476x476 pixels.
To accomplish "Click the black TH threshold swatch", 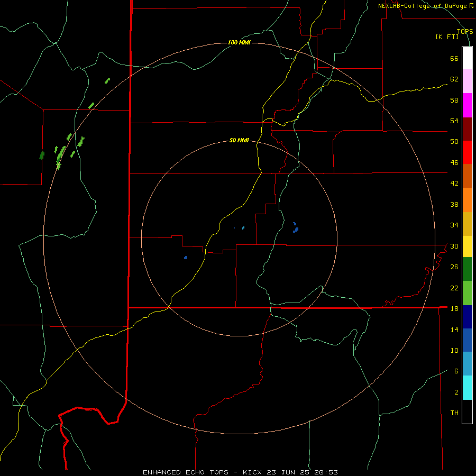I will click(x=467, y=411).
